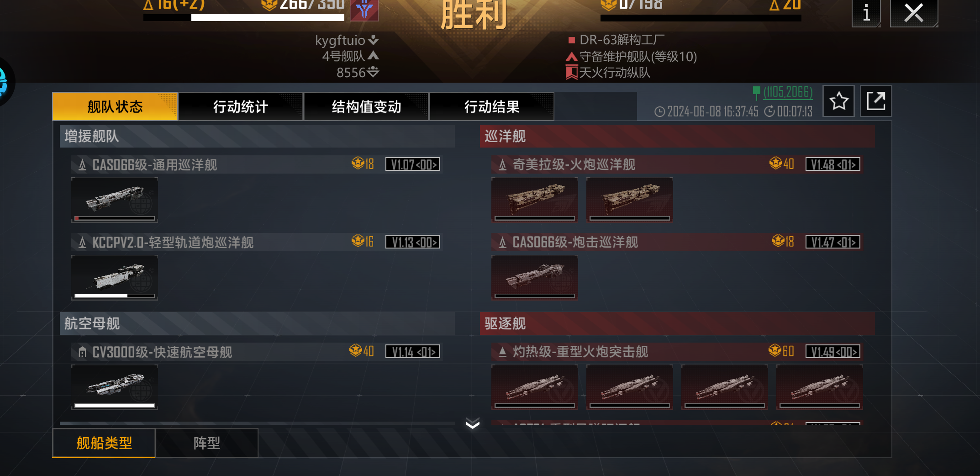
Task: Click the V1.07 version tag of CAS066
Action: tap(413, 164)
